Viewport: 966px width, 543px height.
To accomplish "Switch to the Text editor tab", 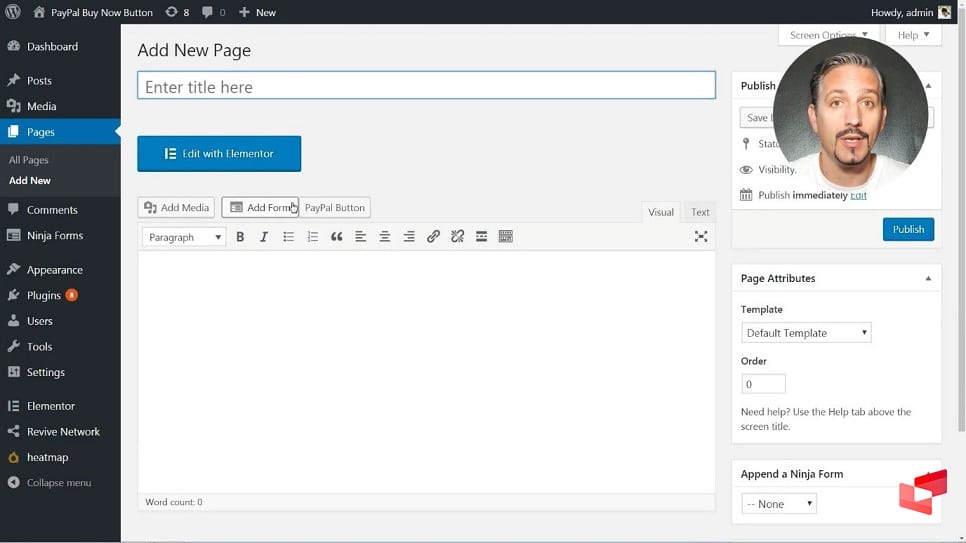I will point(700,212).
